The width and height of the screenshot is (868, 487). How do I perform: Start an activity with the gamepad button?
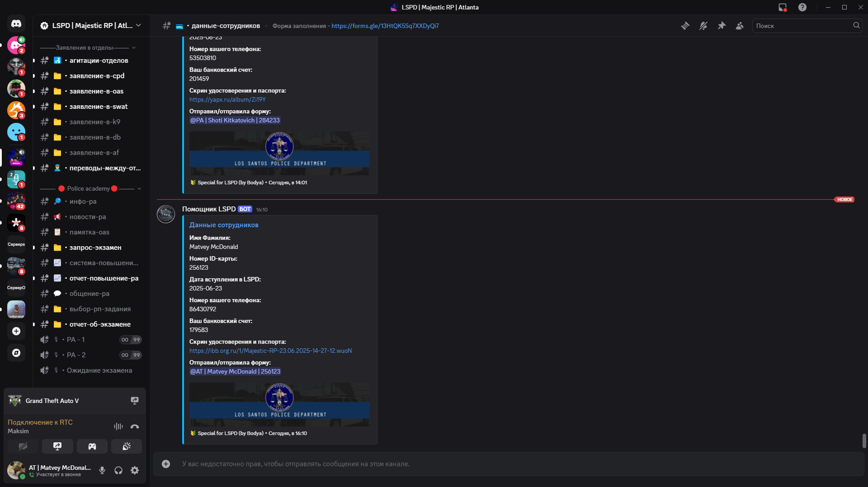coord(92,446)
